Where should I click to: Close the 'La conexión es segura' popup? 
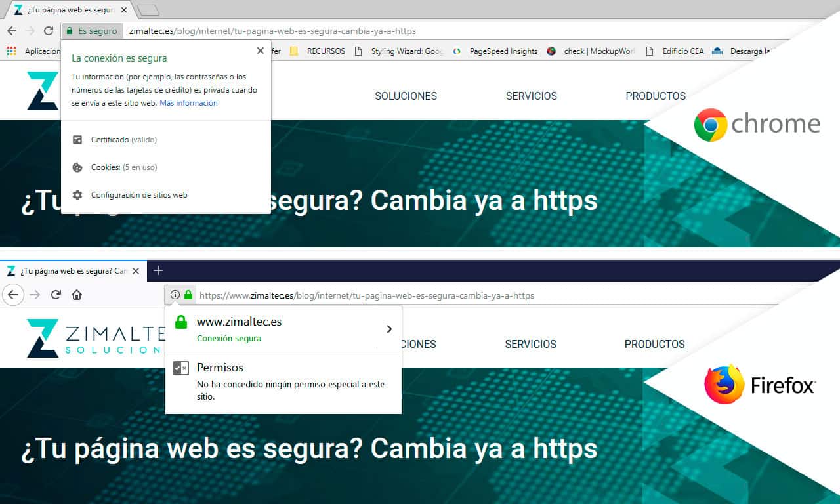tap(261, 51)
